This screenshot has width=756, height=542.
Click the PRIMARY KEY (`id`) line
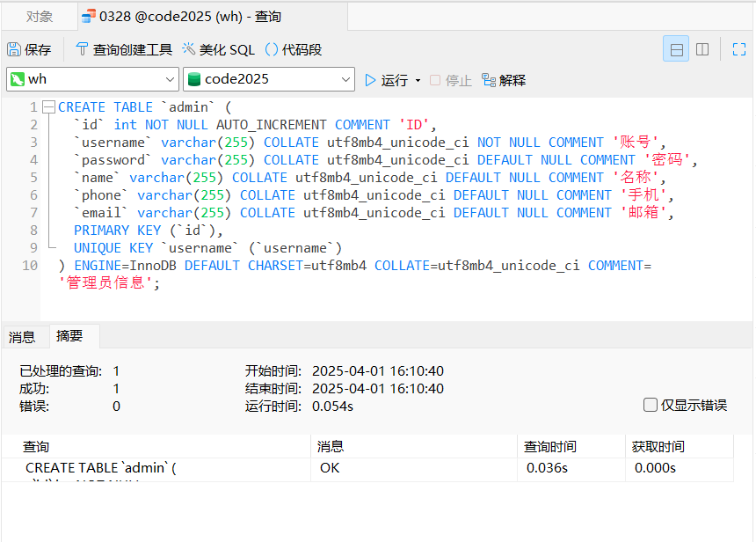point(149,231)
